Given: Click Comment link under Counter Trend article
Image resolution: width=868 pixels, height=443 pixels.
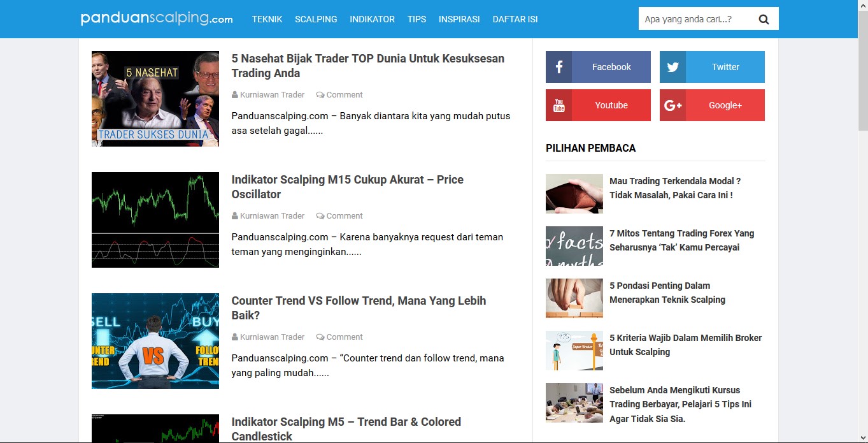Looking at the screenshot, I should point(345,337).
